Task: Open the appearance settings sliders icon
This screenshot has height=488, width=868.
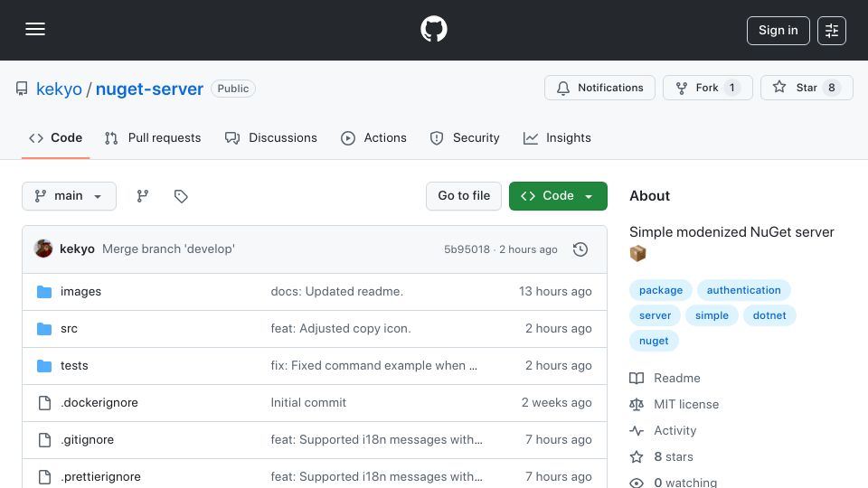Action: (832, 31)
